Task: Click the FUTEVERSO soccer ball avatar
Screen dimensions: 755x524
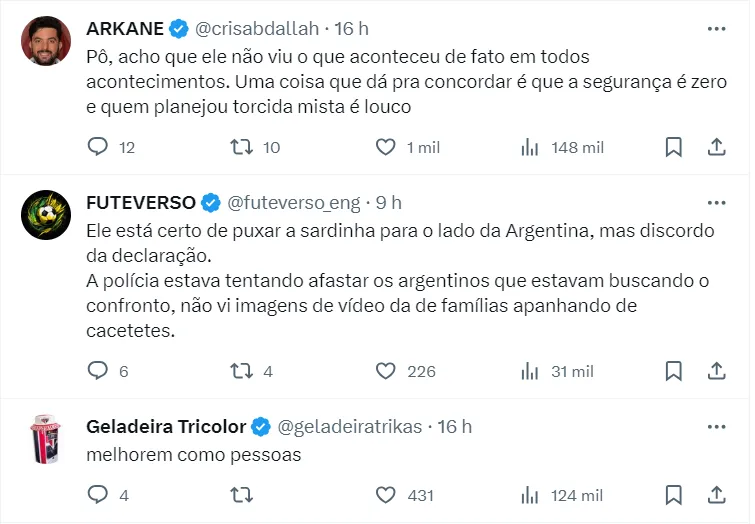Action: click(x=46, y=215)
